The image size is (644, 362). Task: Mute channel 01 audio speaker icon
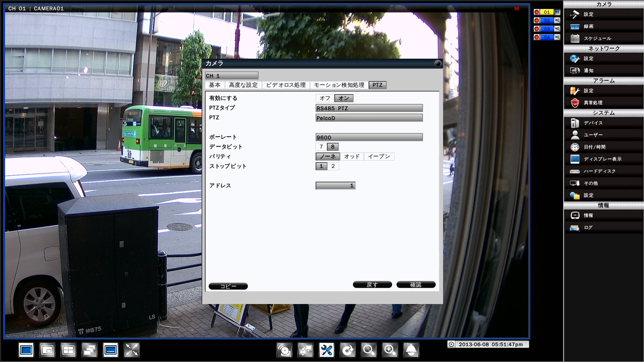[556, 12]
